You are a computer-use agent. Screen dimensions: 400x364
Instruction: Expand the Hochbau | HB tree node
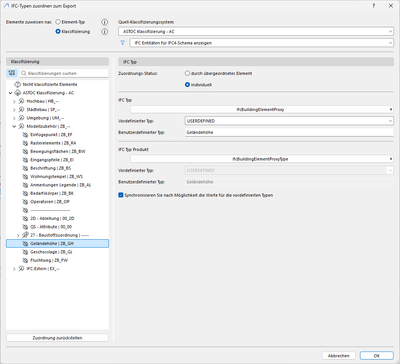(x=14, y=101)
